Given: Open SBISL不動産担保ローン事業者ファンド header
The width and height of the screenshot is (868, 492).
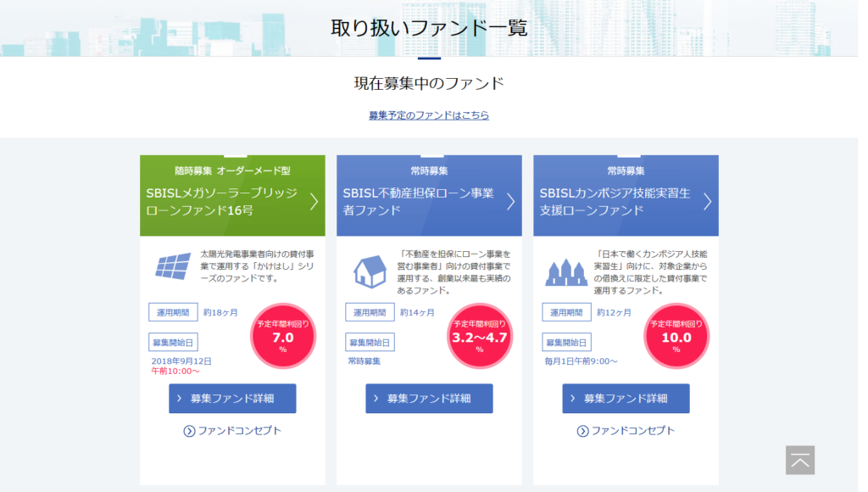Looking at the screenshot, I should (x=429, y=196).
